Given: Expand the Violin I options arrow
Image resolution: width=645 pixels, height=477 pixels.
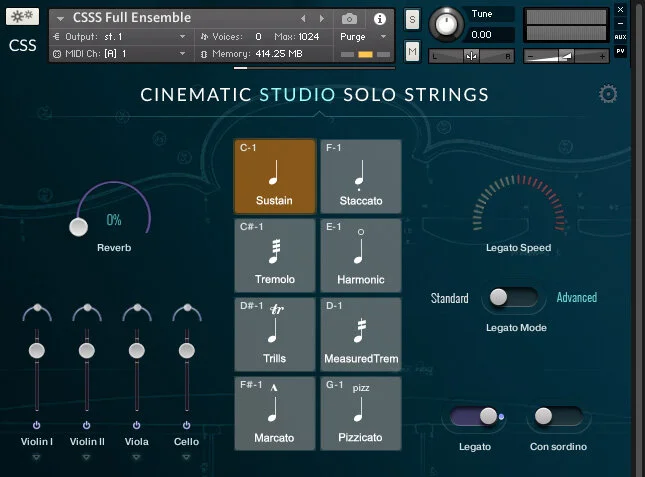Looking at the screenshot, I should tap(36, 457).
